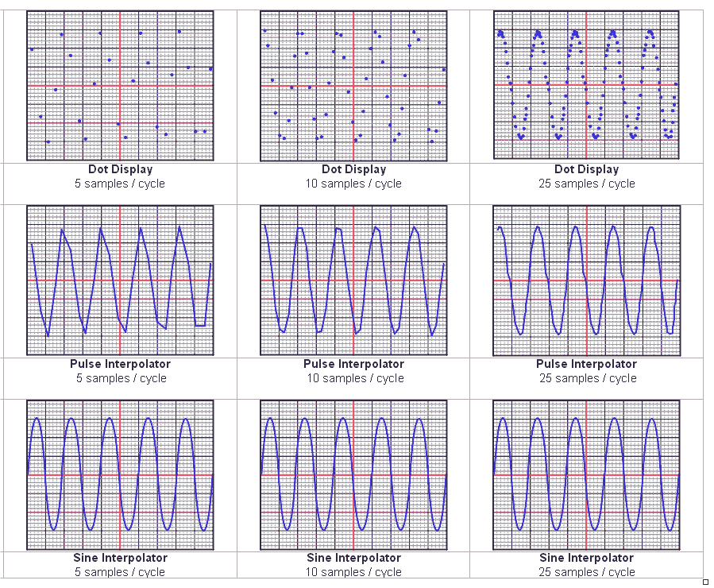Select "25 samples / cycle" text under Dot Display
Viewport: 714px width, 588px height.
[x=586, y=184]
